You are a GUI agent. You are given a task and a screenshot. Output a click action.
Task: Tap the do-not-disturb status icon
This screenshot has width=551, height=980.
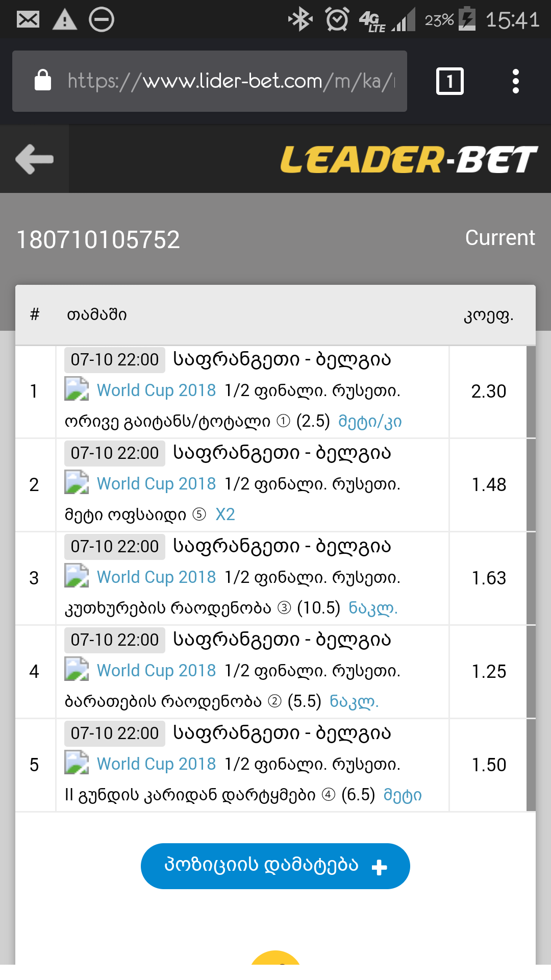(102, 20)
